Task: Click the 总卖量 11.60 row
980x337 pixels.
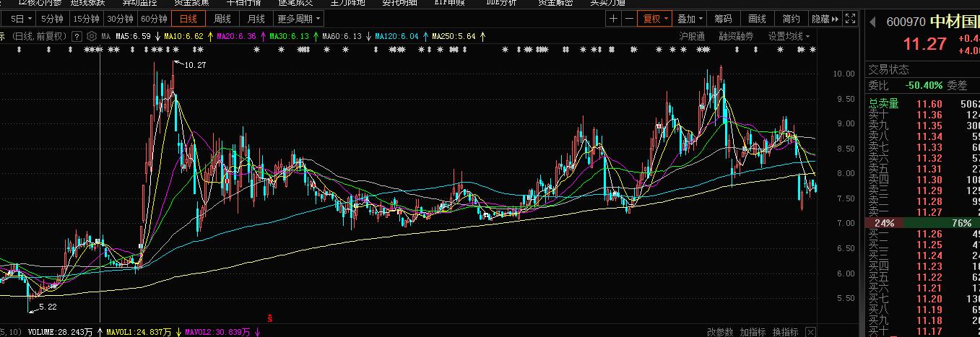Action: (924, 104)
